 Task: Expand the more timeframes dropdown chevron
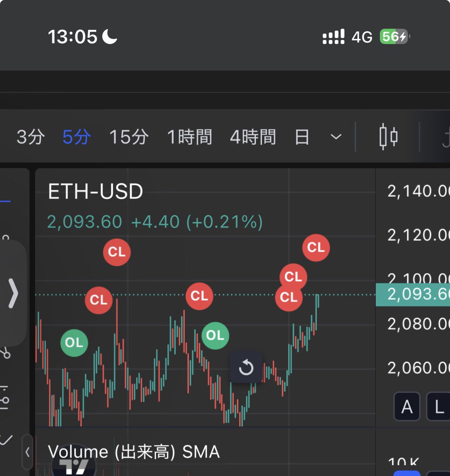pos(336,137)
